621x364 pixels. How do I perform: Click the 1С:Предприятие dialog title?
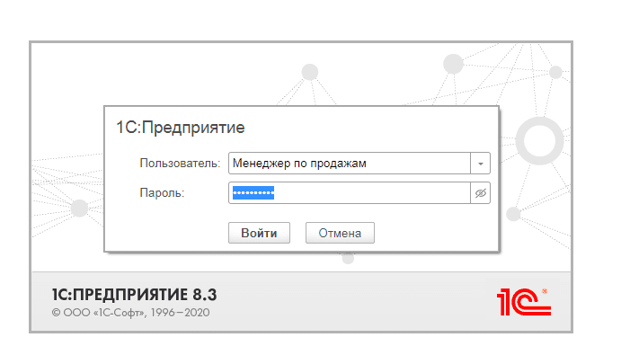coord(181,128)
